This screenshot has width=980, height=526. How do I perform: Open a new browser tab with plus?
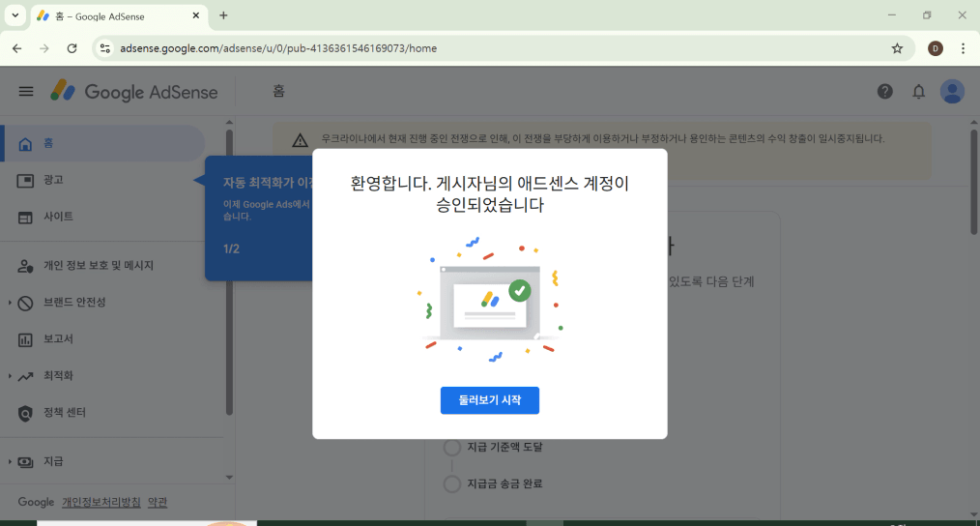click(x=223, y=15)
